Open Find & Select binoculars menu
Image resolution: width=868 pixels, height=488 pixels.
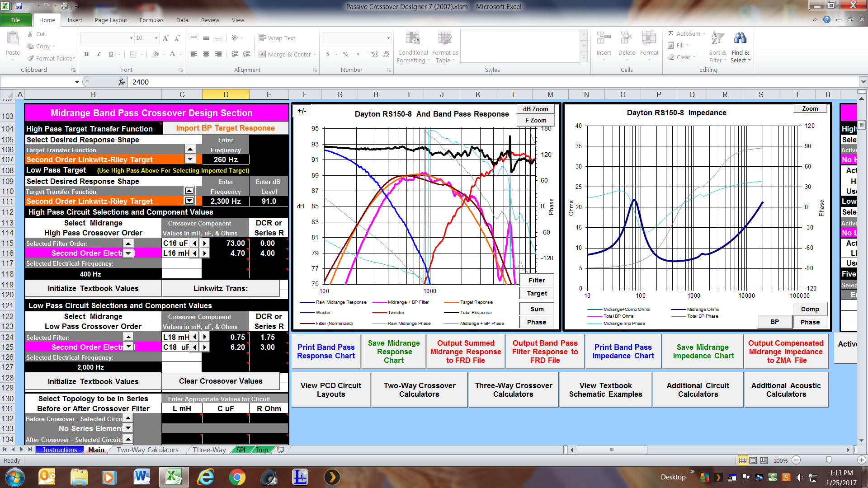click(x=741, y=47)
